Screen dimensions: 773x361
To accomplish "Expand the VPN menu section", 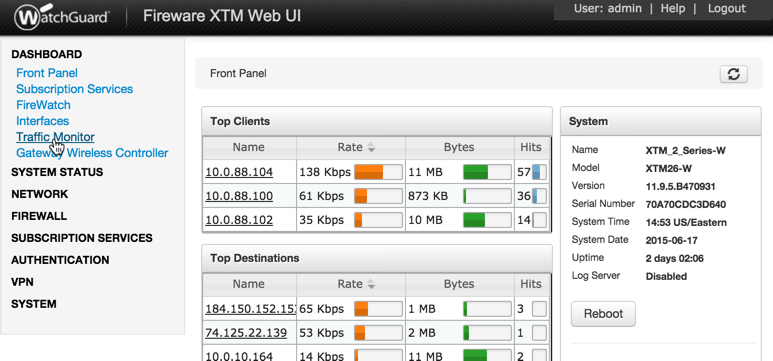I will [22, 282].
